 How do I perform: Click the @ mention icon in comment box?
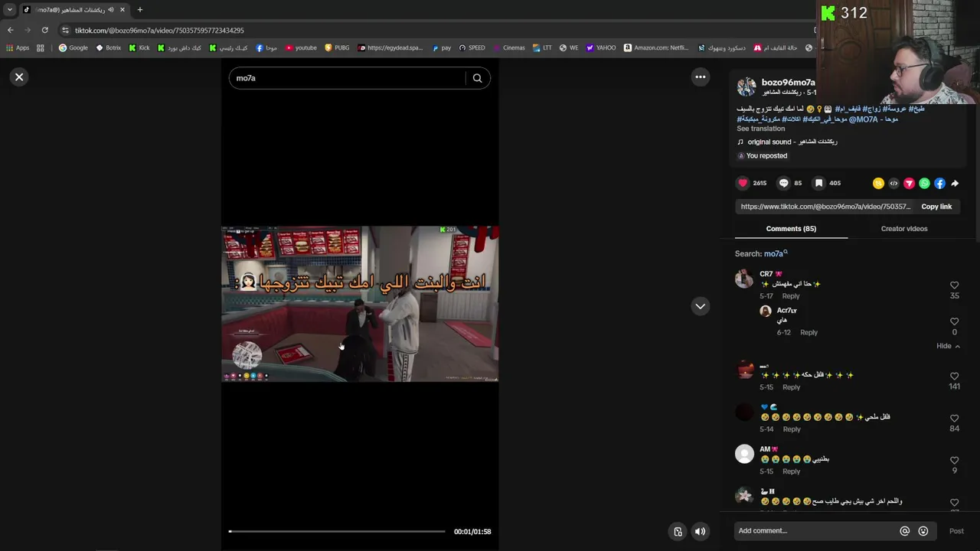coord(904,531)
